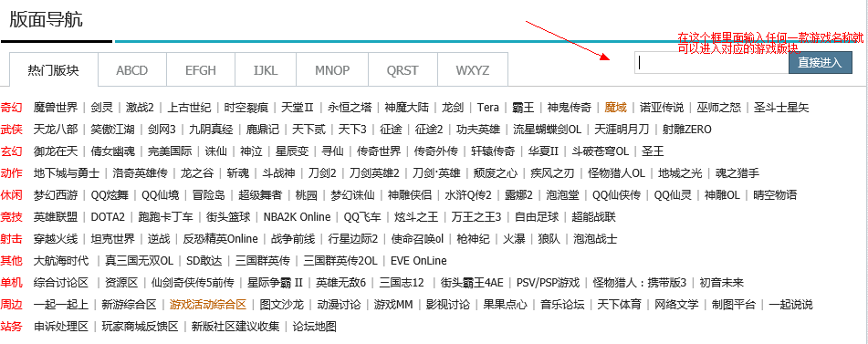Image resolution: width=868 pixels, height=344 pixels.
Task: Go to the 射雕ZERO board
Action: (x=687, y=130)
